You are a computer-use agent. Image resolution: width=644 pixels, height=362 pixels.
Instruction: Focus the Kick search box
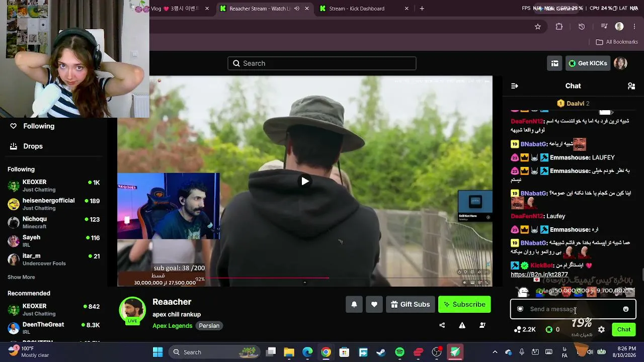point(322,63)
